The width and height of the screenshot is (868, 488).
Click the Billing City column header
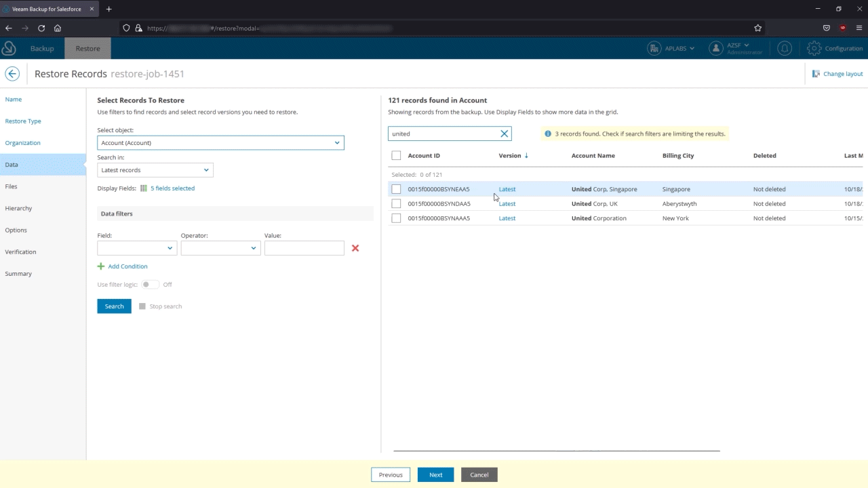pyautogui.click(x=678, y=156)
